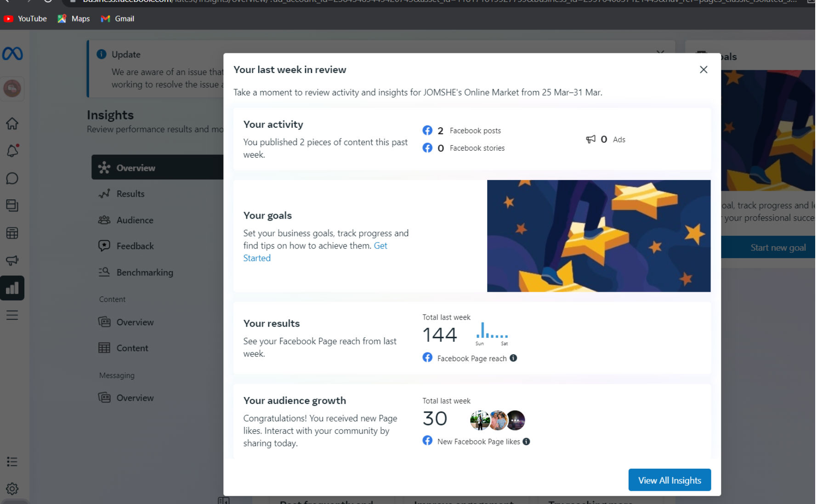Click the bulleted list icon above settings
Image resolution: width=823 pixels, height=504 pixels.
(12, 462)
